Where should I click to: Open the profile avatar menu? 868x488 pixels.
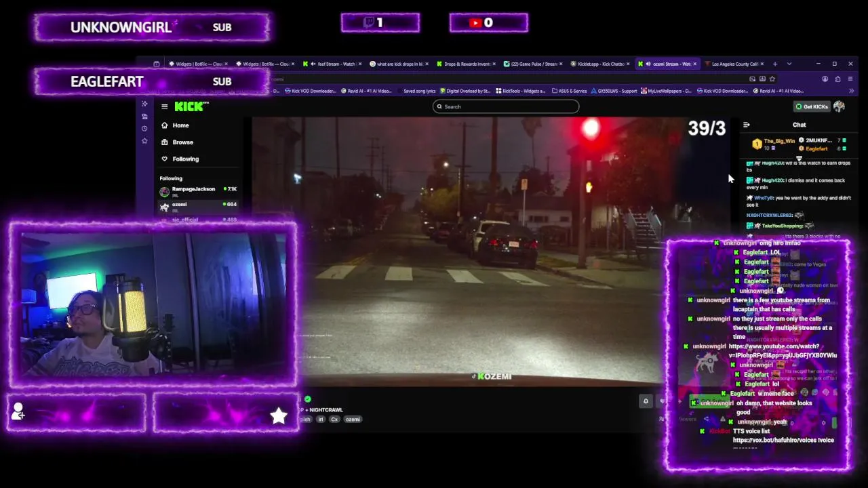[839, 106]
